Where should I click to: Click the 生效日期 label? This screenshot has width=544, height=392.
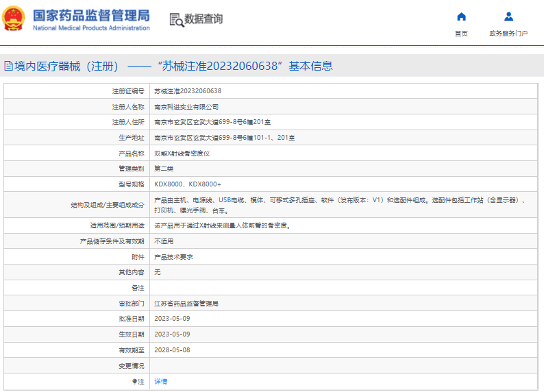(x=131, y=334)
